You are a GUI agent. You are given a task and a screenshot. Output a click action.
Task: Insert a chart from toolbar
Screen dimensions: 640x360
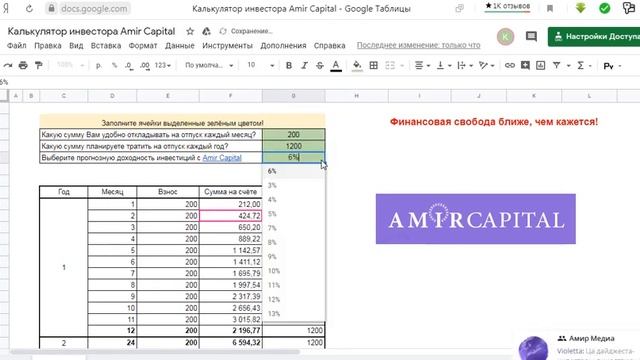pos(540,65)
